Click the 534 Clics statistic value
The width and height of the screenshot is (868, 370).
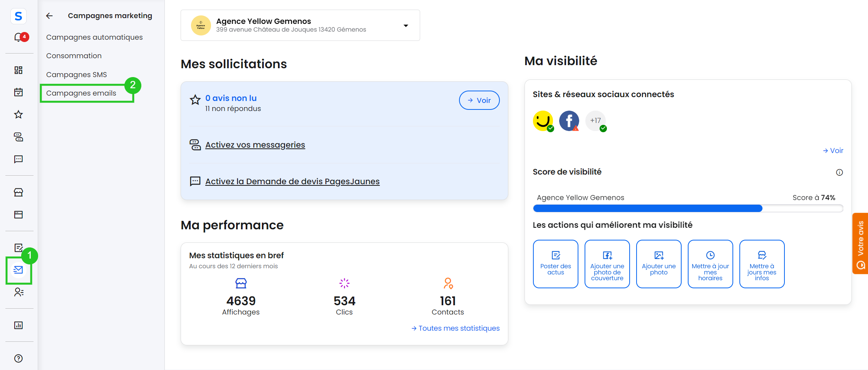(344, 301)
